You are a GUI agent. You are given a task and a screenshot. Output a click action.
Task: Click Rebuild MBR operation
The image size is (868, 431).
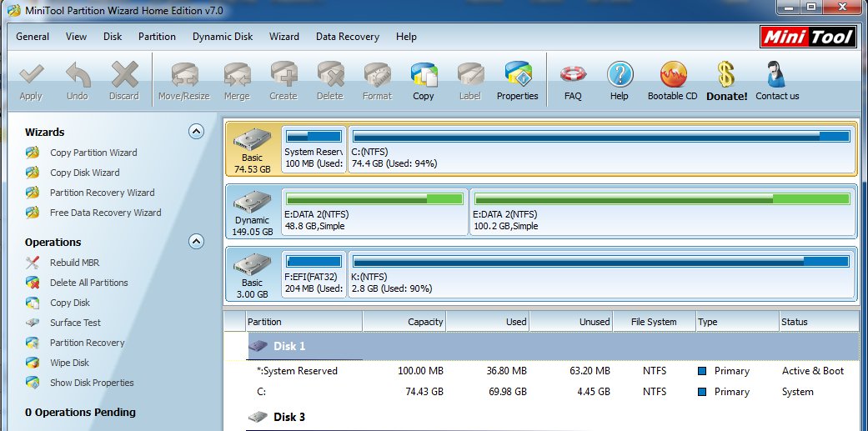pos(75,263)
